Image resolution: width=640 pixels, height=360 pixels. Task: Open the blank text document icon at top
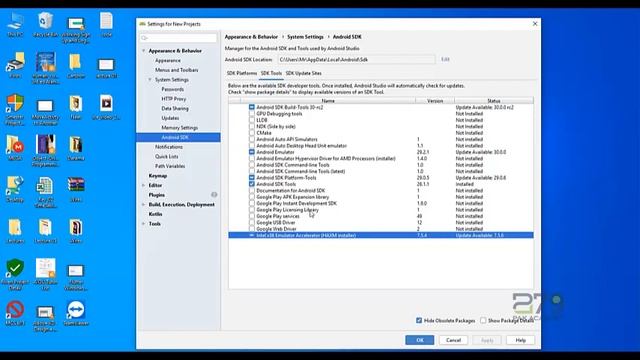click(x=106, y=21)
